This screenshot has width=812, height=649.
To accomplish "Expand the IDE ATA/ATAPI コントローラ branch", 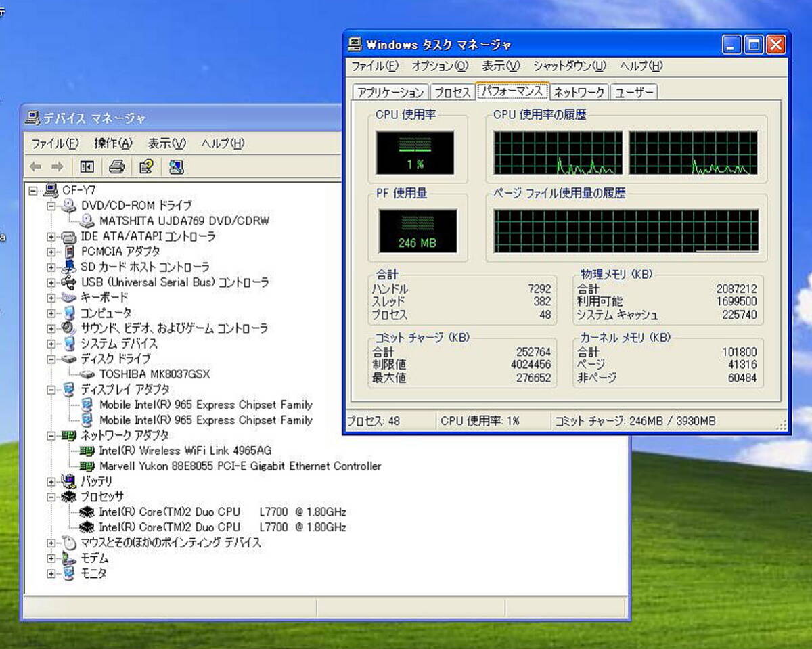I will 51,237.
